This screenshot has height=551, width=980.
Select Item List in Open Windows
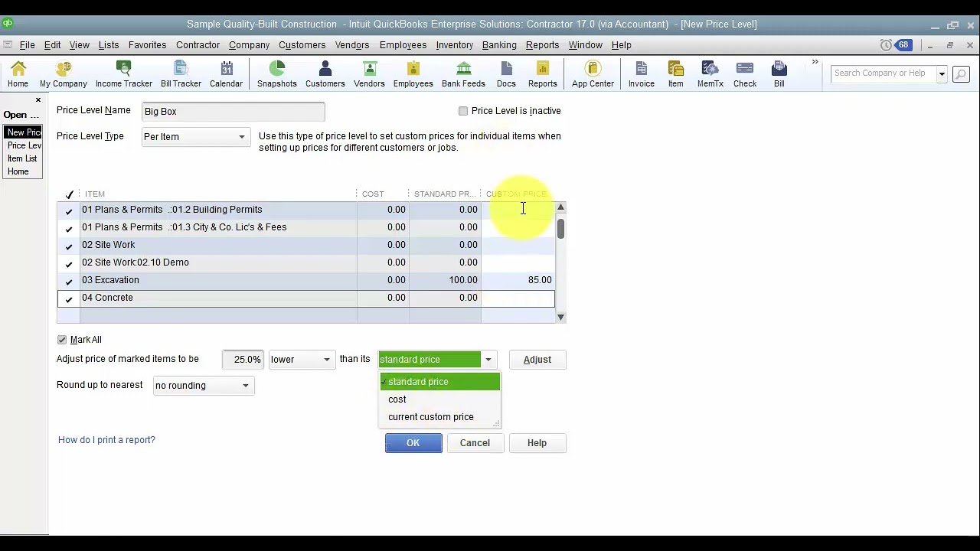point(22,158)
